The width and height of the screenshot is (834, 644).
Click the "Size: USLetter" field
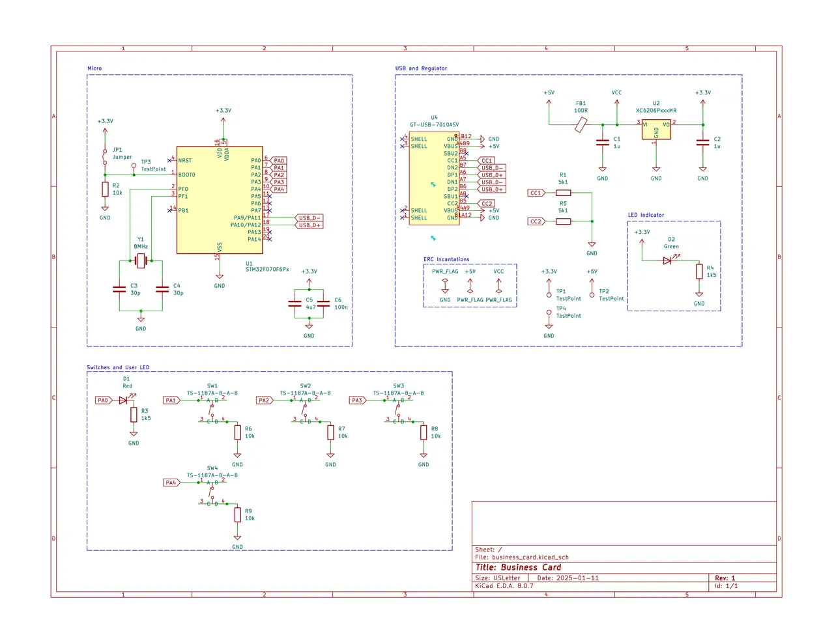click(498, 578)
